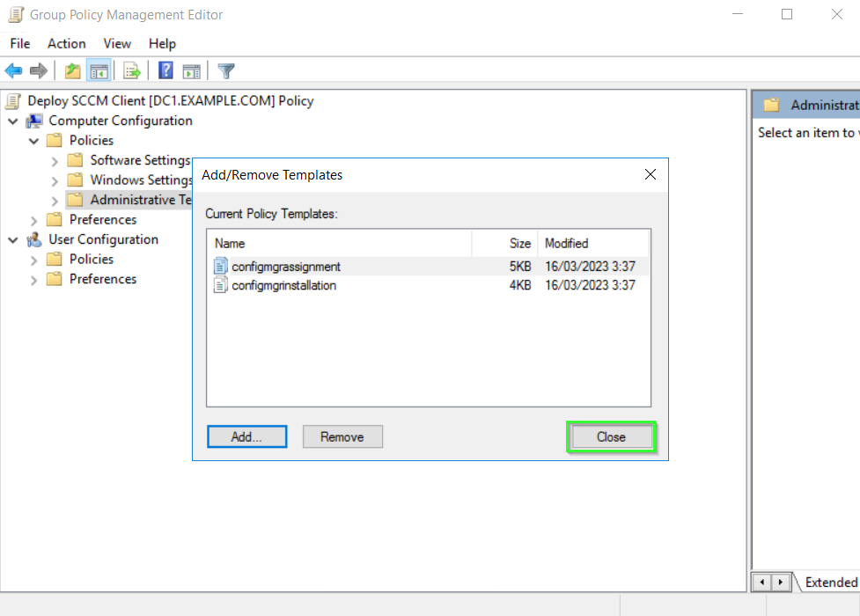Select the configmgrassignment template file
Screen dimensions: 860x616
(x=285, y=266)
